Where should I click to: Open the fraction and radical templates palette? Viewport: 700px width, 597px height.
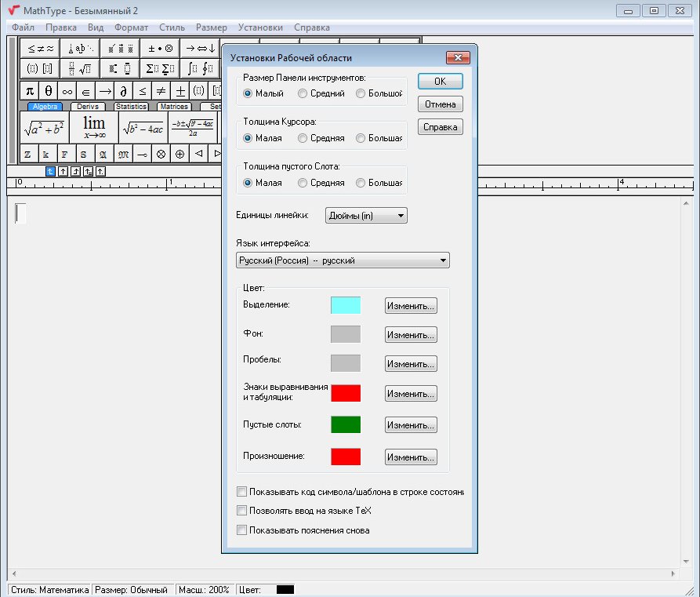pos(81,68)
